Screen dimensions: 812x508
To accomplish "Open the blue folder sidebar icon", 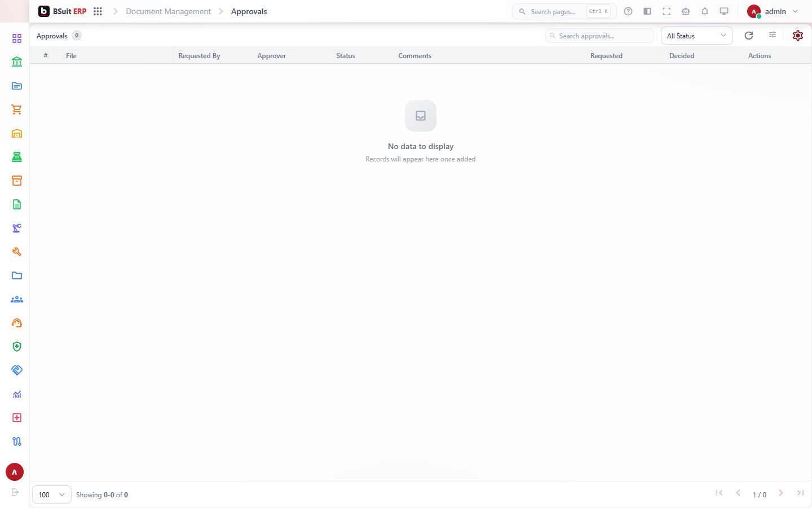I will tap(17, 275).
